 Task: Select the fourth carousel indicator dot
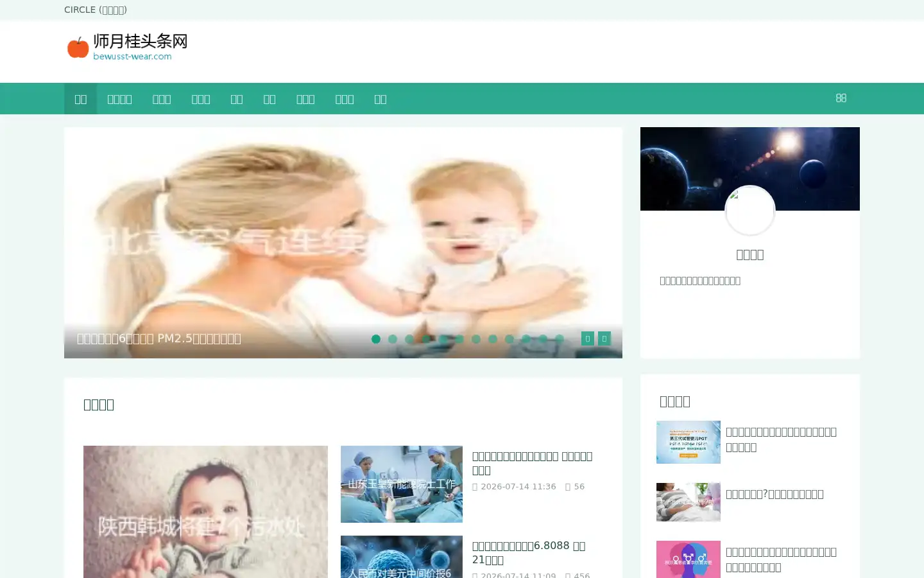point(426,339)
